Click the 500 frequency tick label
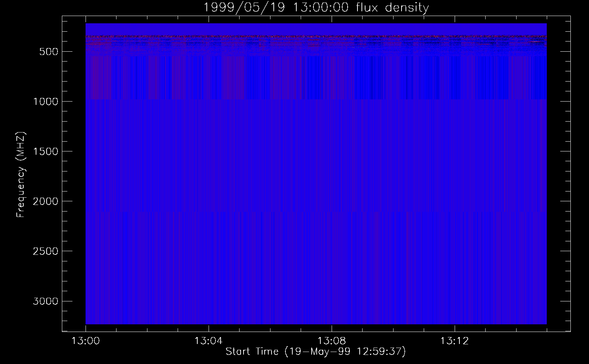This screenshot has height=364, width=589. point(49,52)
